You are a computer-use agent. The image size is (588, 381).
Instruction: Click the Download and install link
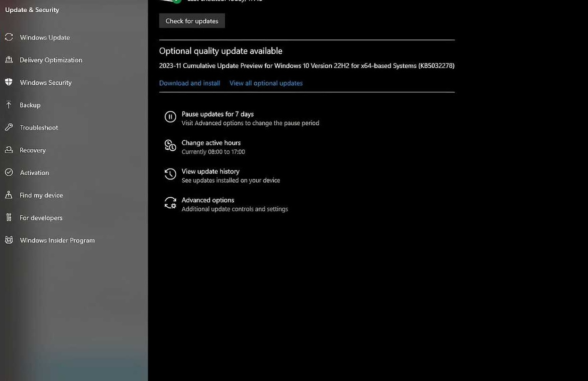[x=189, y=83]
